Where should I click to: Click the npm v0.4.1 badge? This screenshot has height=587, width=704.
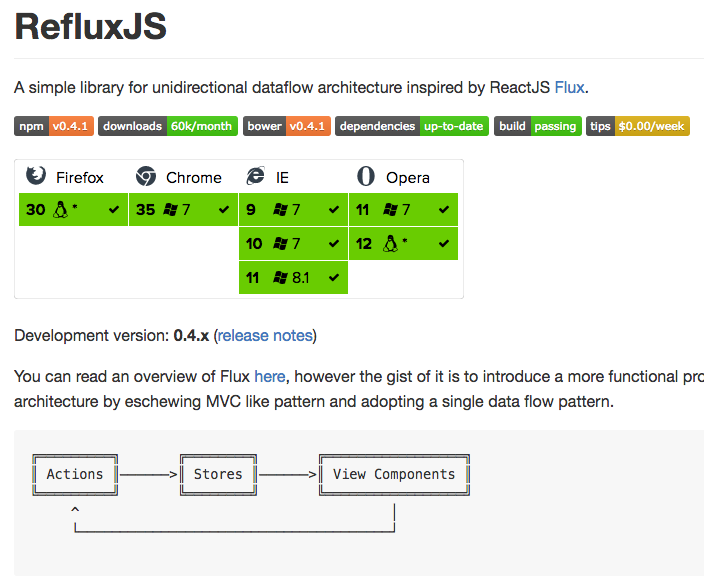coord(54,126)
